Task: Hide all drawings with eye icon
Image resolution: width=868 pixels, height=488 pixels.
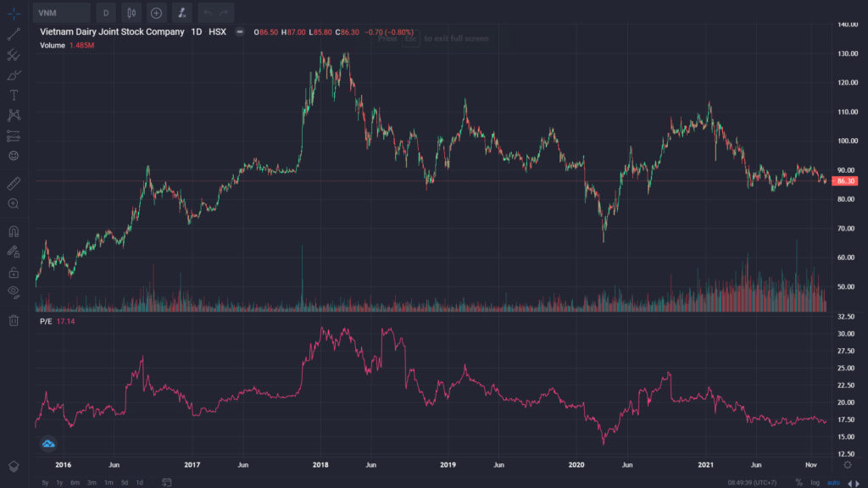Action: 14,292
